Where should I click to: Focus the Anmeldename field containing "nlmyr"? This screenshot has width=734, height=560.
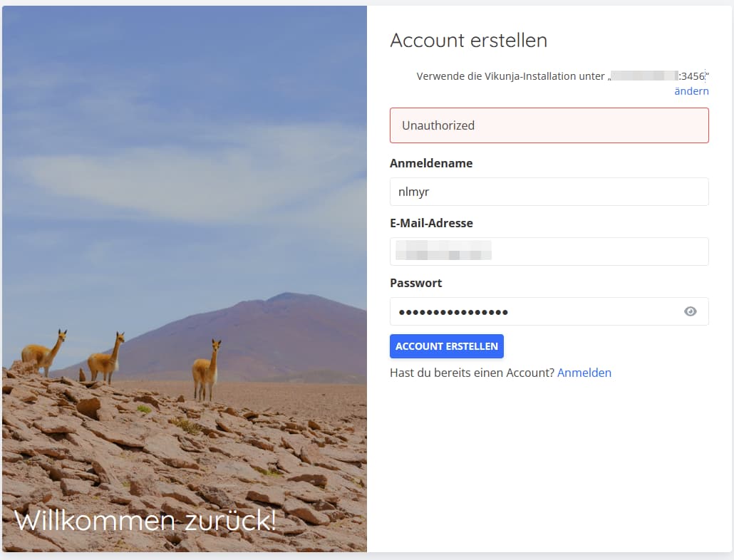tap(549, 192)
